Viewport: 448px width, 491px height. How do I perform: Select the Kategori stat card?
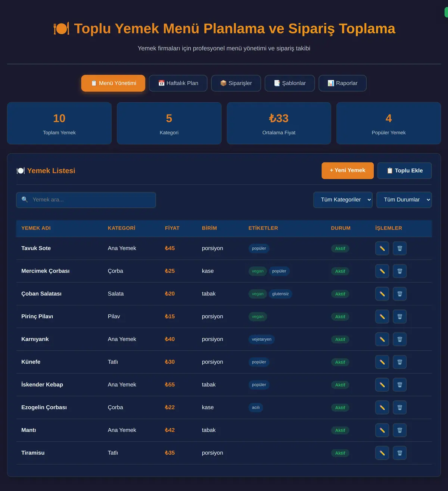[x=169, y=123]
